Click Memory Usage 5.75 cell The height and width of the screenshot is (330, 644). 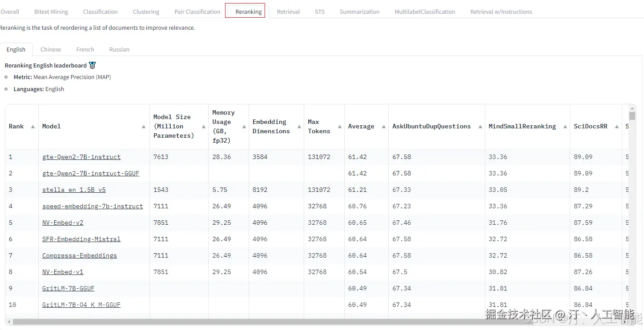(220, 190)
